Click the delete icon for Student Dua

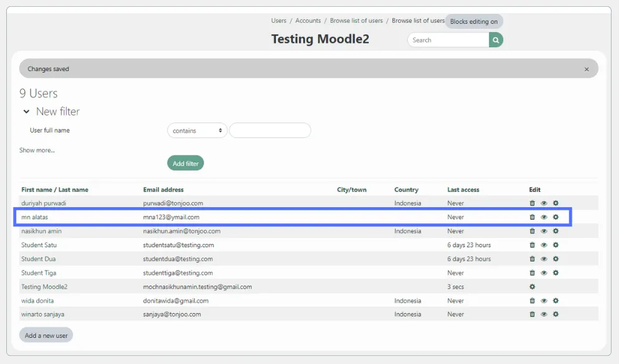532,258
